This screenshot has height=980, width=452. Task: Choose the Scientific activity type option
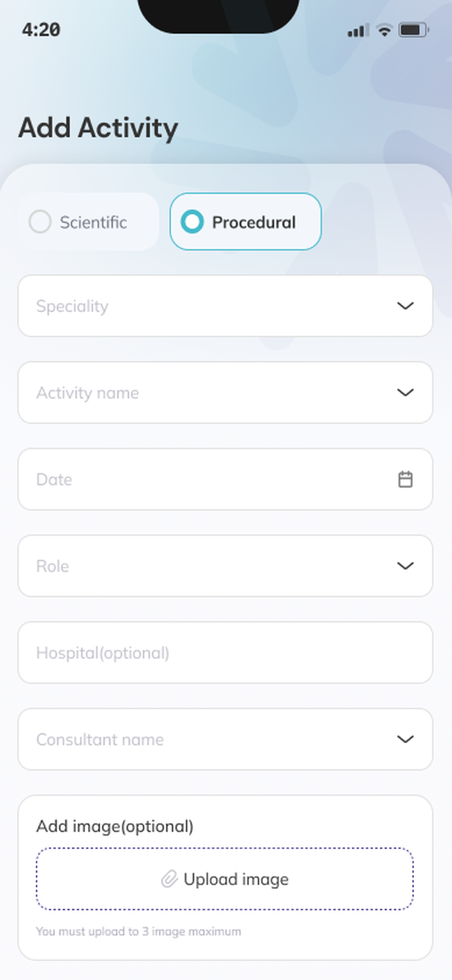click(x=88, y=222)
